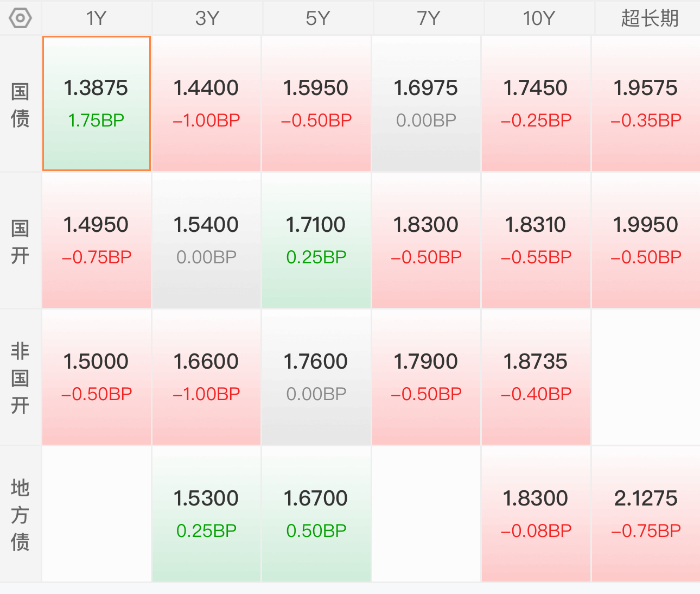Select the 1Y column header
The width and height of the screenshot is (700, 594).
[97, 18]
